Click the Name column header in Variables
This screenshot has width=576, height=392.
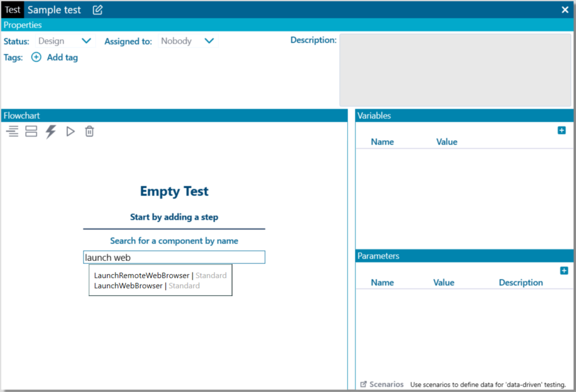(x=382, y=142)
